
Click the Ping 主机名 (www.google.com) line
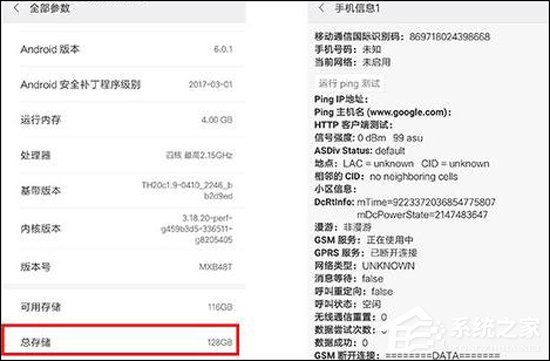(382, 112)
